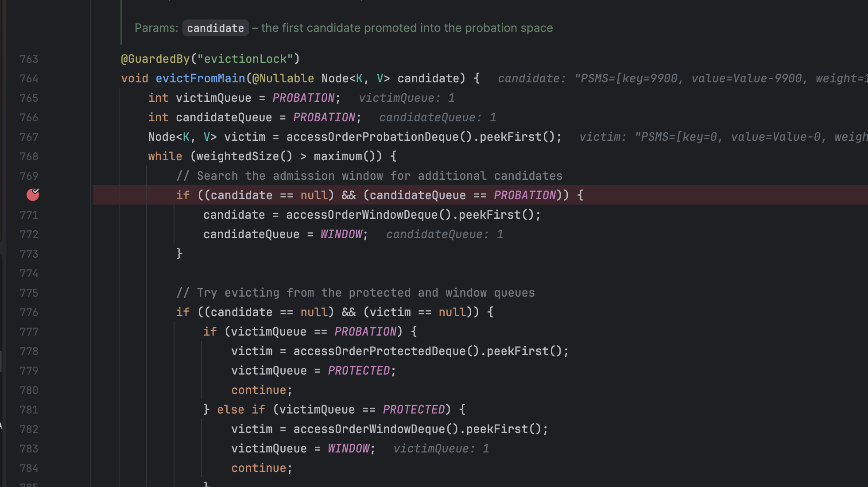This screenshot has width=868, height=487.
Task: Click the candidate parameter tag in doc comment
Action: pyautogui.click(x=215, y=28)
